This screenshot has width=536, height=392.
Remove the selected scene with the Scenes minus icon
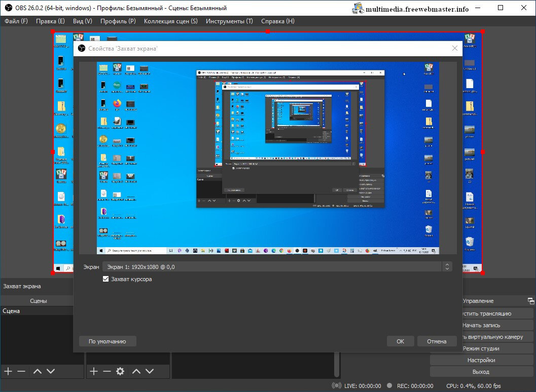pyautogui.click(x=21, y=371)
